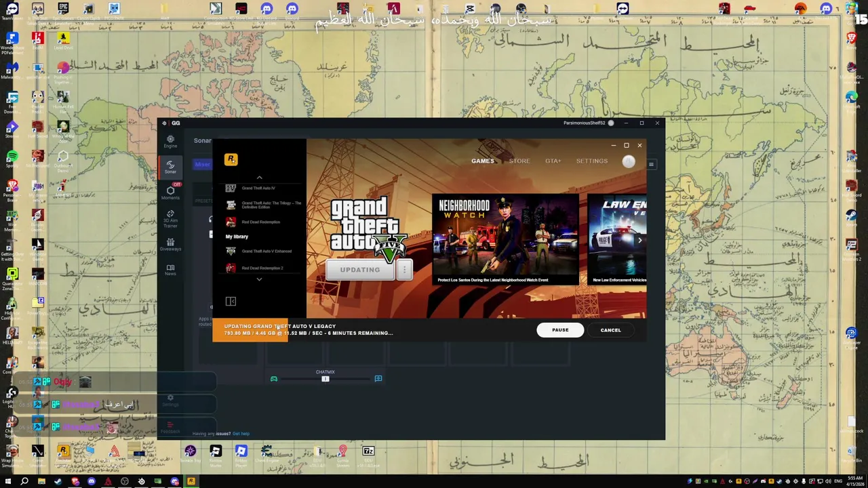Click the ChatMix game controller icon

tap(274, 379)
